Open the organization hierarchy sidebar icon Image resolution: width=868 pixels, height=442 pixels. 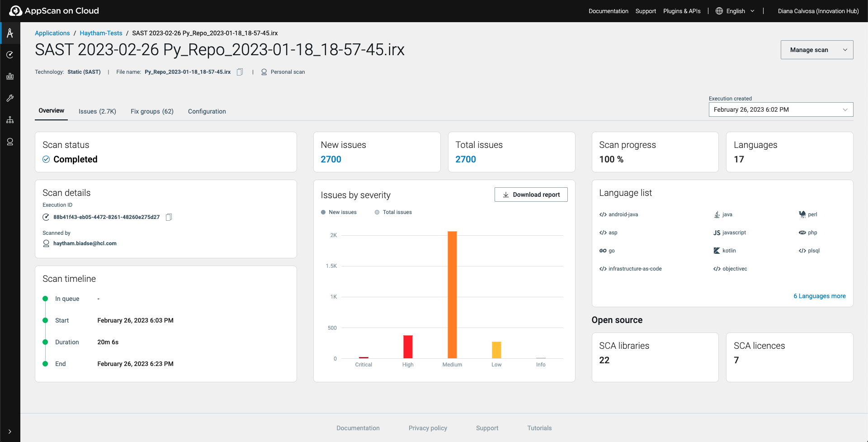[10, 120]
